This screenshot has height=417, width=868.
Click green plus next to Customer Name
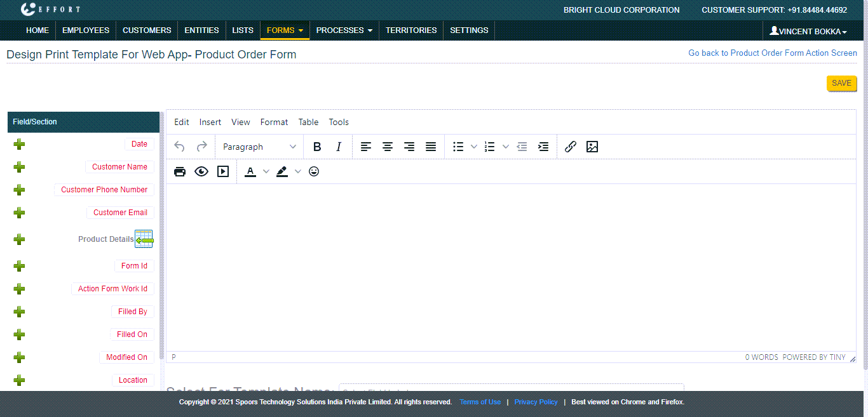click(19, 167)
